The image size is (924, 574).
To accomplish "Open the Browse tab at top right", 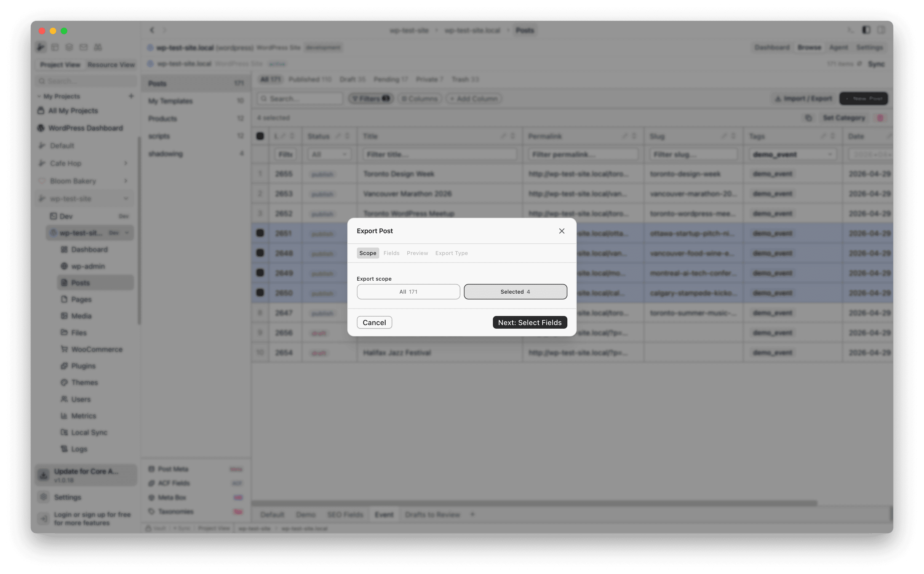I will coord(809,47).
